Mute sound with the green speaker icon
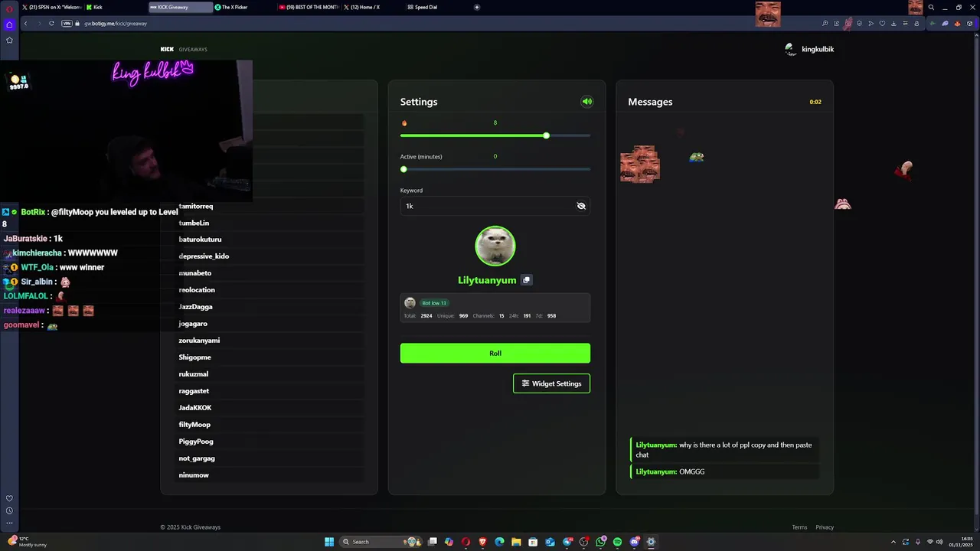 tap(587, 102)
